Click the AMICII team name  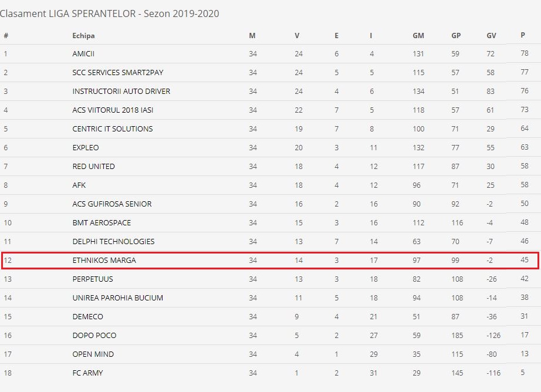pos(83,54)
